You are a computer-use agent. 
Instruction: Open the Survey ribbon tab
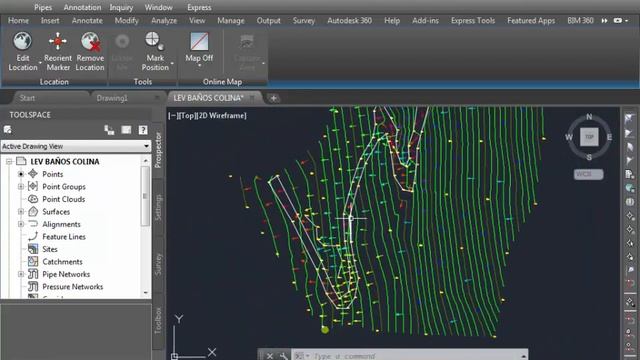pyautogui.click(x=304, y=20)
